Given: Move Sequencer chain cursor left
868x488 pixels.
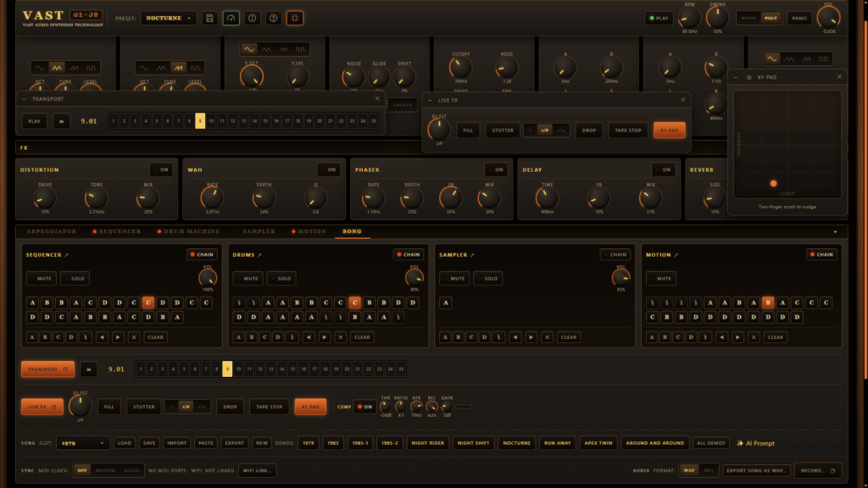Looking at the screenshot, I should [x=102, y=337].
